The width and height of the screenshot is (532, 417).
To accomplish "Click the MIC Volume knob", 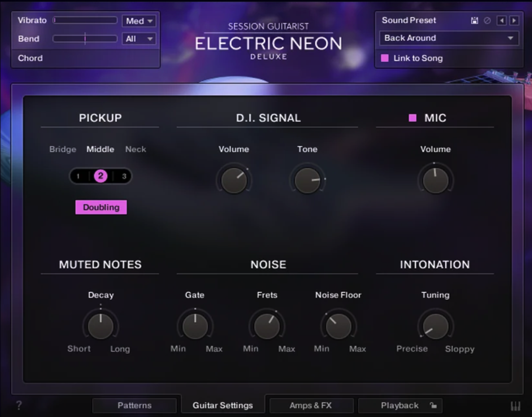I will (x=436, y=180).
